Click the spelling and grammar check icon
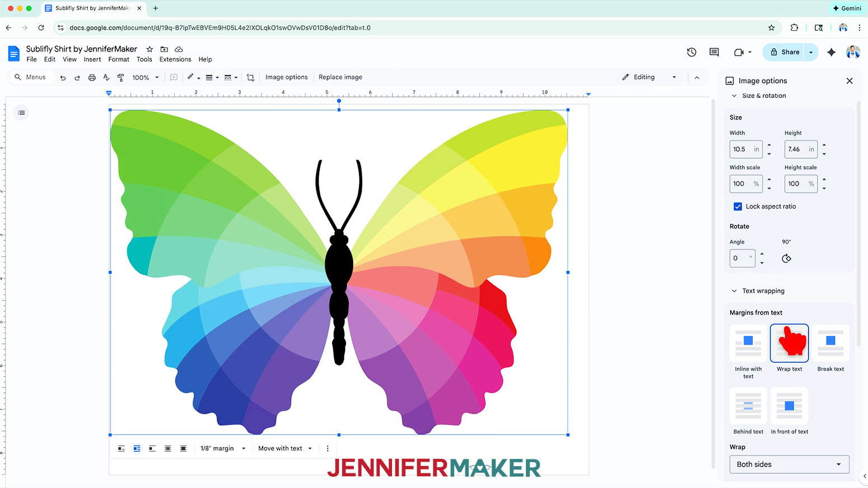Screen dimensions: 868x488 106,77
